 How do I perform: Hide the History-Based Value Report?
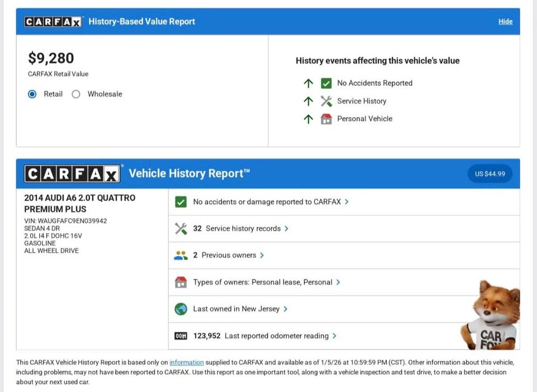tap(505, 22)
